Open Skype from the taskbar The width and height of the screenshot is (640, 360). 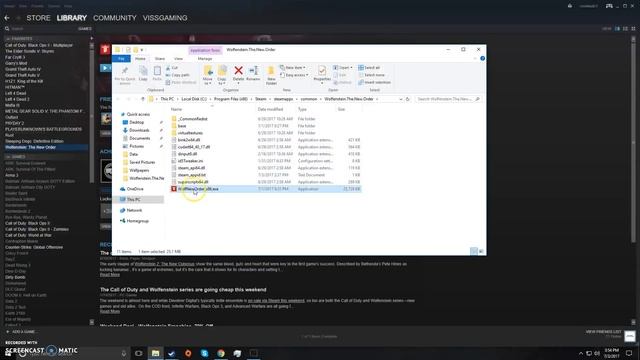[x=204, y=353]
